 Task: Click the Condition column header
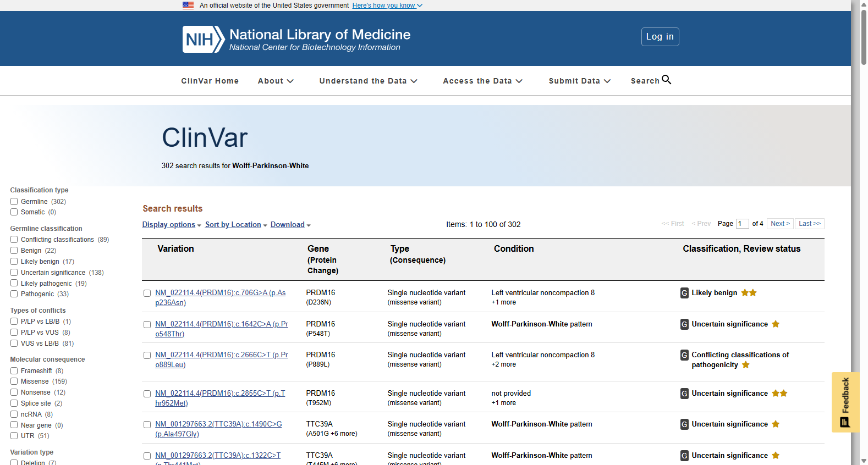click(x=514, y=249)
